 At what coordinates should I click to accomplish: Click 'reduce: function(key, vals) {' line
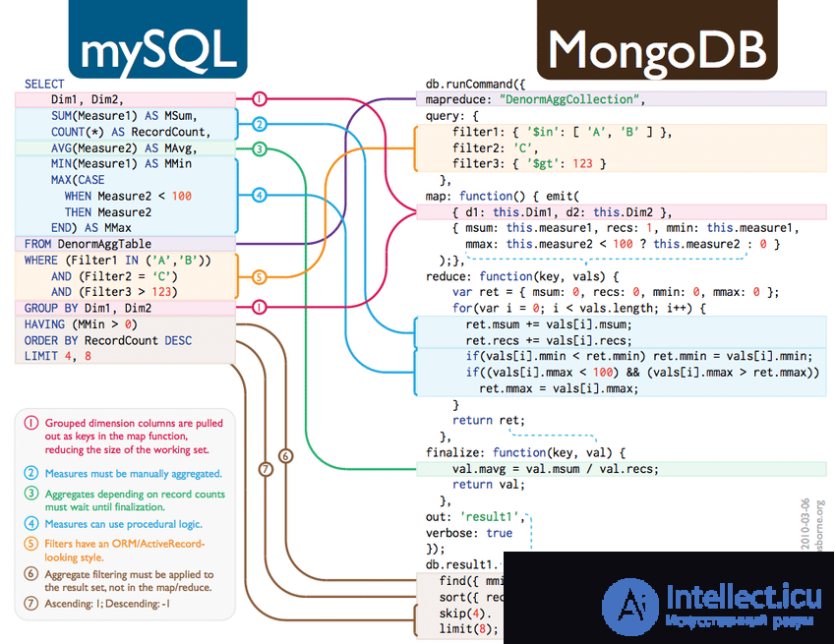pyautogui.click(x=522, y=276)
